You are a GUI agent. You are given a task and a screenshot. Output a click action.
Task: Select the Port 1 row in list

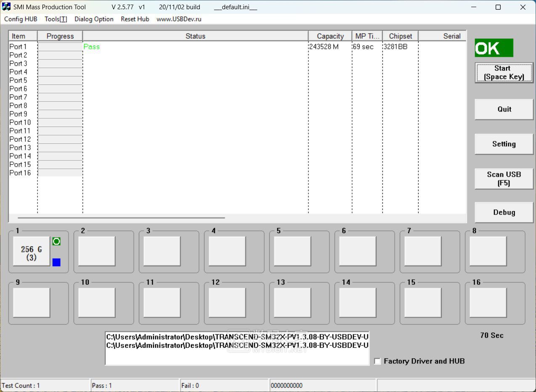pyautogui.click(x=18, y=47)
